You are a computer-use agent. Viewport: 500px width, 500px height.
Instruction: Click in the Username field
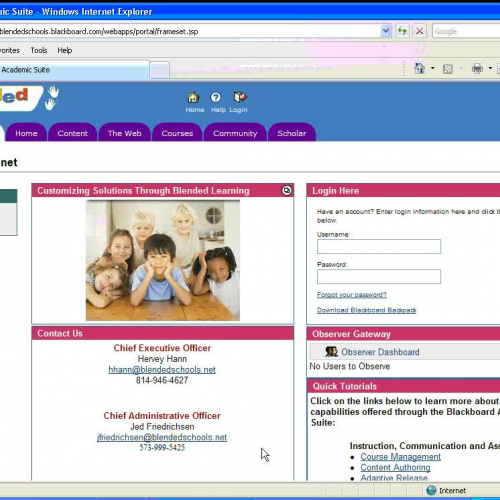(x=379, y=246)
